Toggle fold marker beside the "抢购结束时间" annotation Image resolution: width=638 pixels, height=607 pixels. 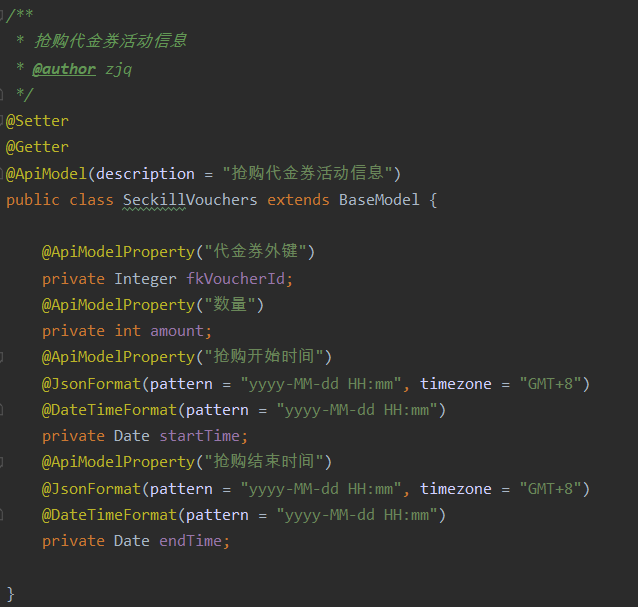point(1,462)
